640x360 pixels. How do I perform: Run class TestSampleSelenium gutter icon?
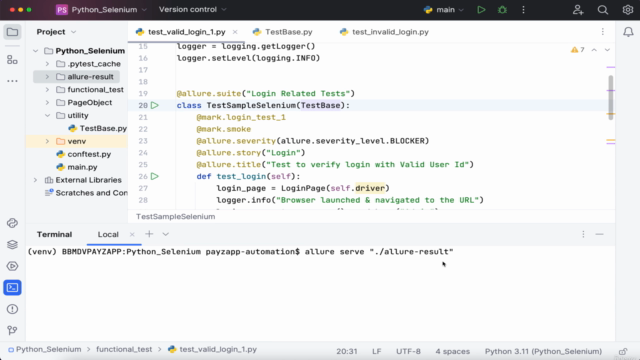pos(155,105)
